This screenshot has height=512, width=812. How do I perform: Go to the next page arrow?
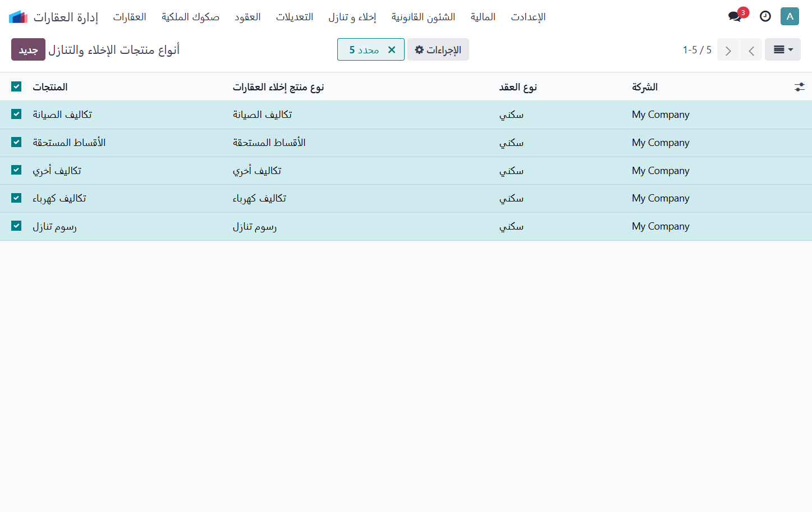[728, 50]
